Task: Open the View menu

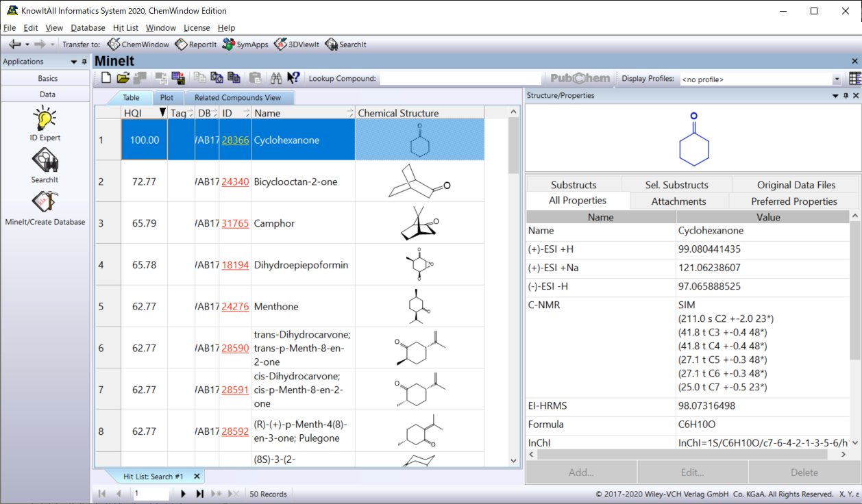Action: click(54, 28)
